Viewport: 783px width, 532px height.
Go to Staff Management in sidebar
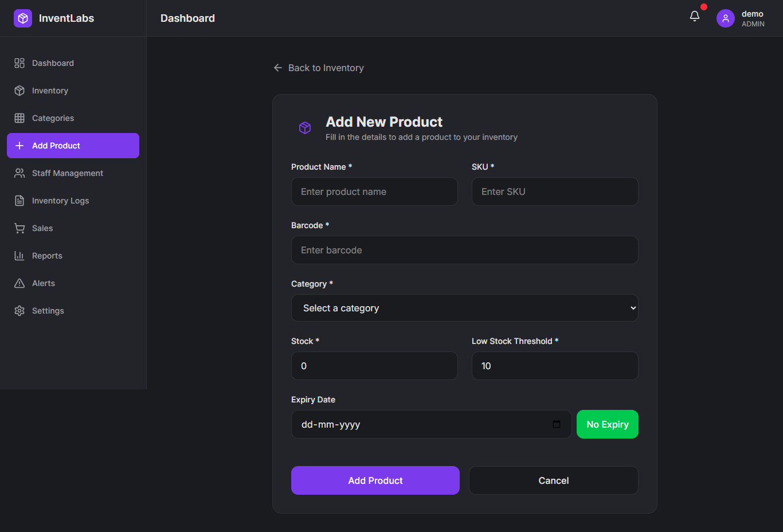click(67, 173)
